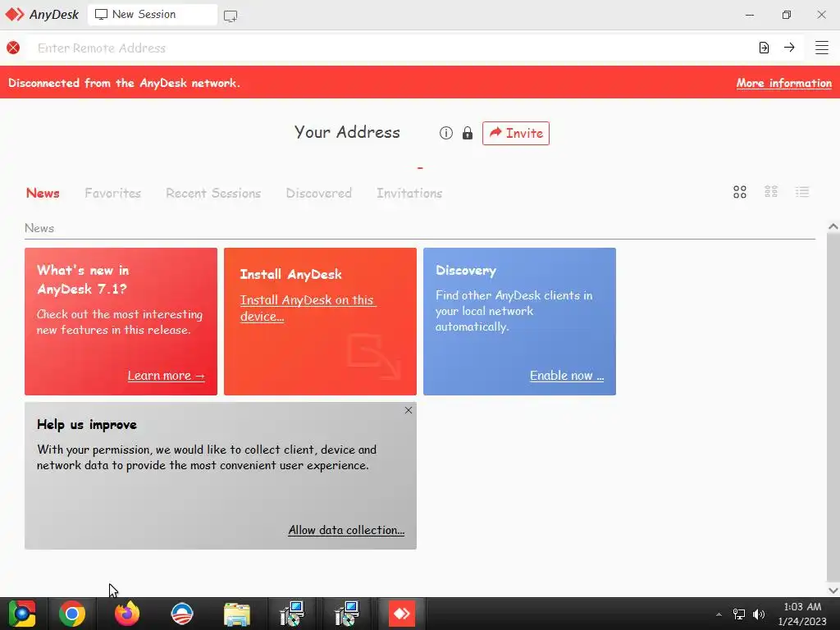Click the network icon in system tray
Screen dimensions: 840x630
(739, 614)
